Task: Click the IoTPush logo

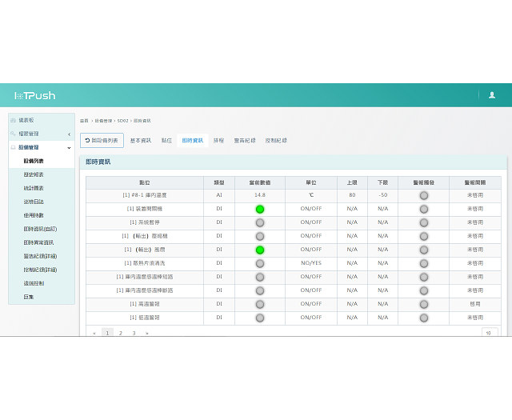Action: coord(34,95)
